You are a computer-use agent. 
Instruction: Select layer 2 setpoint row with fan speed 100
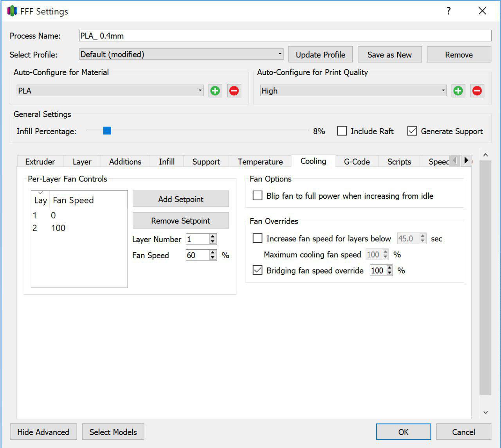tap(79, 228)
